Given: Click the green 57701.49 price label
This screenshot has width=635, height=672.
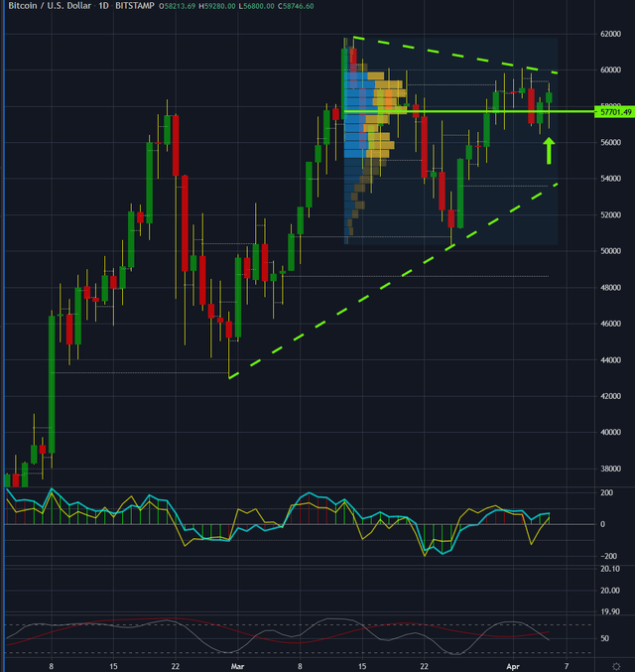Looking at the screenshot, I should [615, 112].
